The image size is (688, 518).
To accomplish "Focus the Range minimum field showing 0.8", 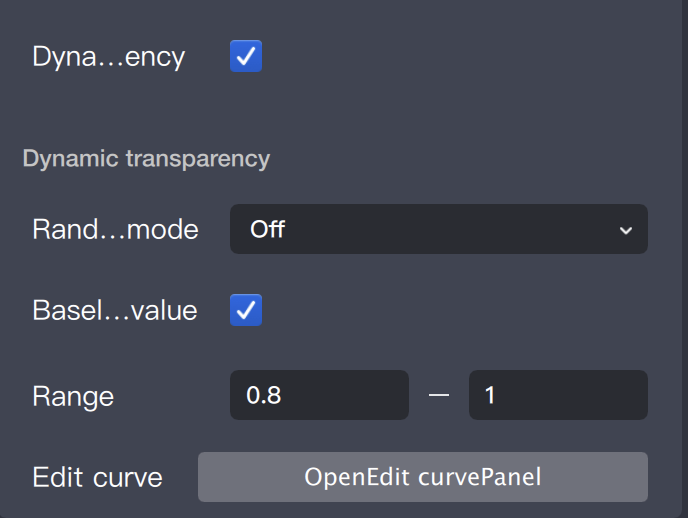I will click(319, 395).
